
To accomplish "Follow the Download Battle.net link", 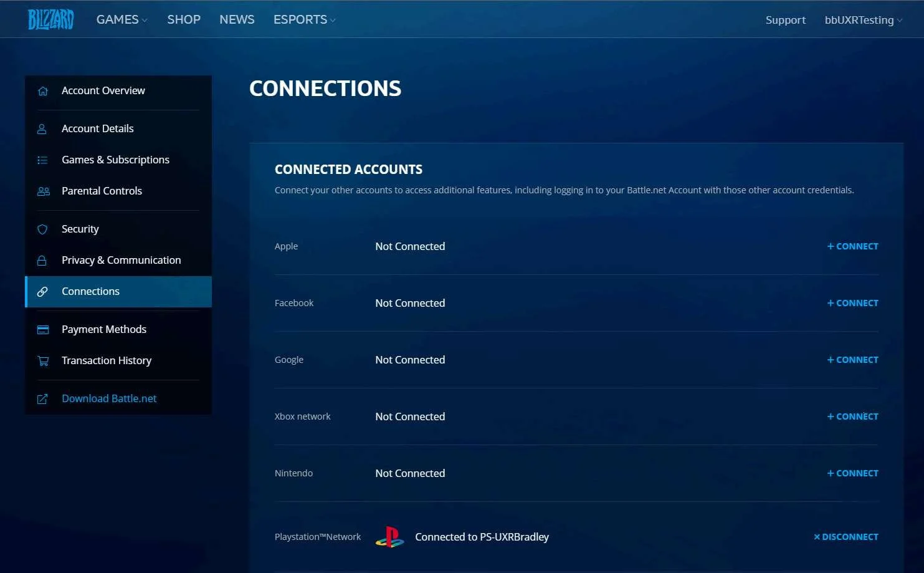I will [x=118, y=399].
